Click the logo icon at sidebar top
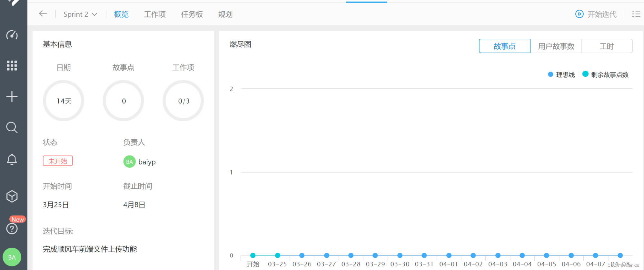Viewport: 644px width, 270px height. 13,3
